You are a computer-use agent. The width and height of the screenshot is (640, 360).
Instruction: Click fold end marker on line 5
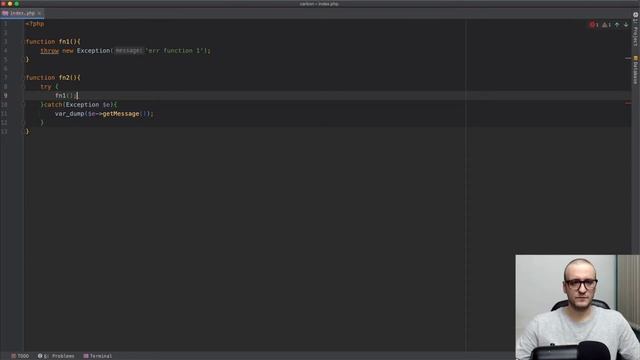point(24,60)
